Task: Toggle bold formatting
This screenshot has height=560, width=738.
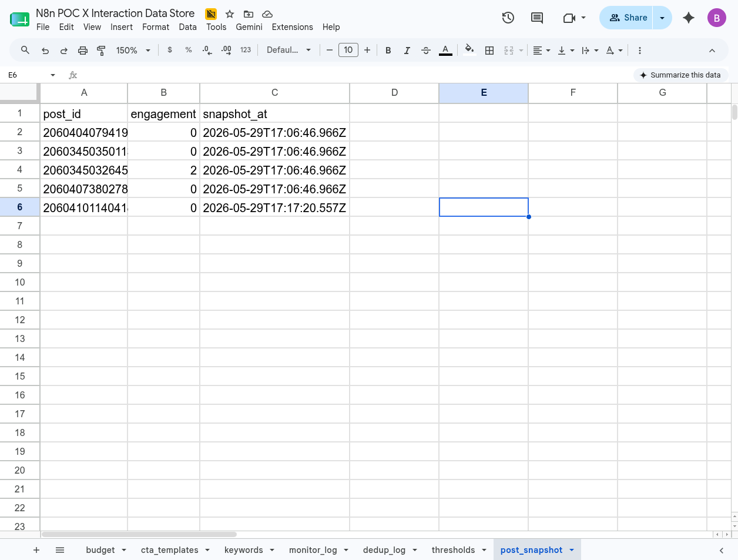Action: click(388, 51)
